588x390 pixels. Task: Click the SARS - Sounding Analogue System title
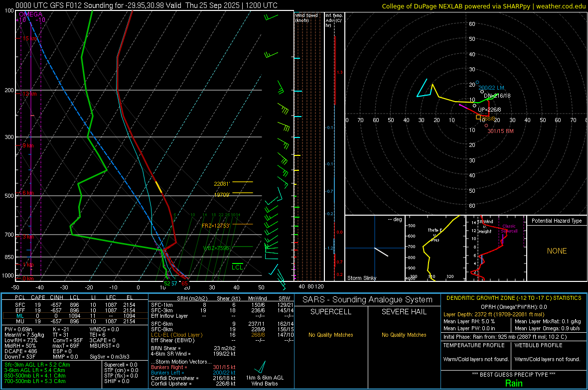368,300
